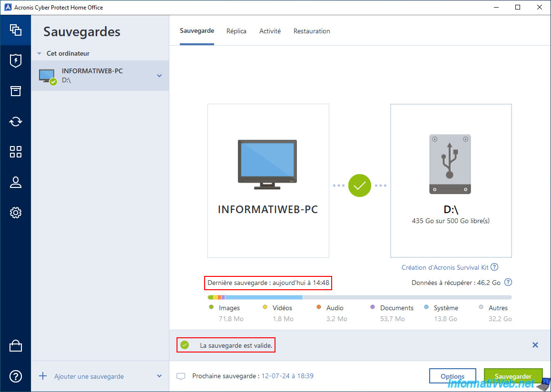Click the green Images legend dot

[211, 307]
